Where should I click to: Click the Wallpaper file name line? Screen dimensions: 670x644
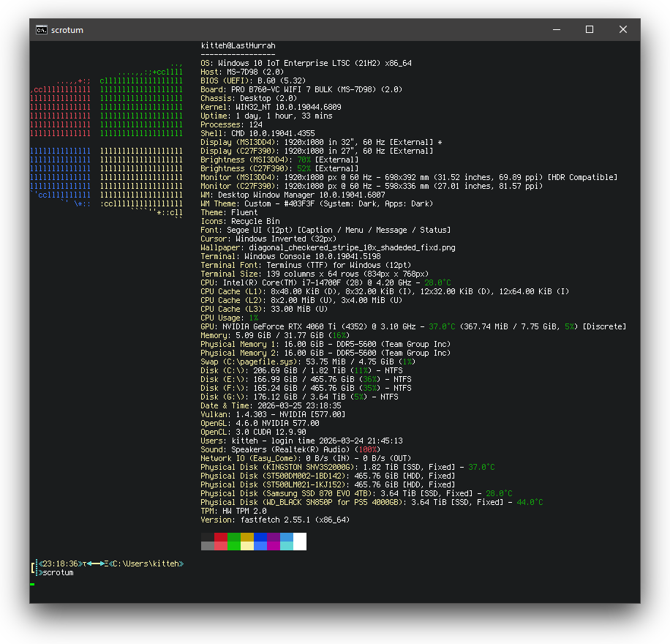pos(328,247)
